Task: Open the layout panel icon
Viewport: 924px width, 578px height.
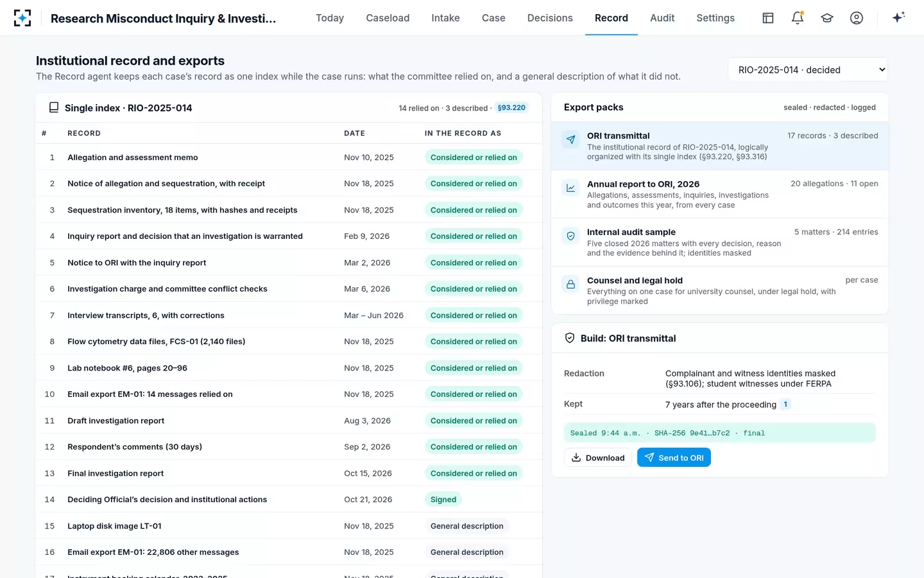Action: (x=768, y=18)
